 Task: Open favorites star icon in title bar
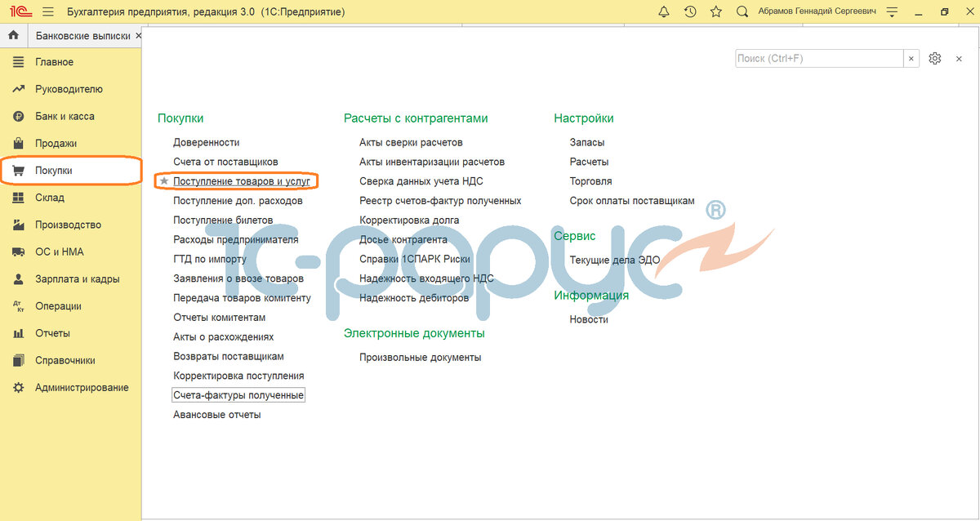[716, 12]
